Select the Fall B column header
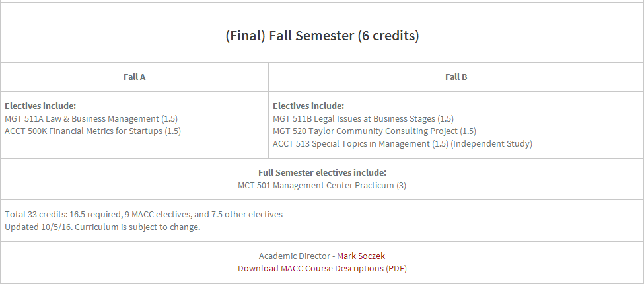The image size is (644, 284). pos(456,77)
